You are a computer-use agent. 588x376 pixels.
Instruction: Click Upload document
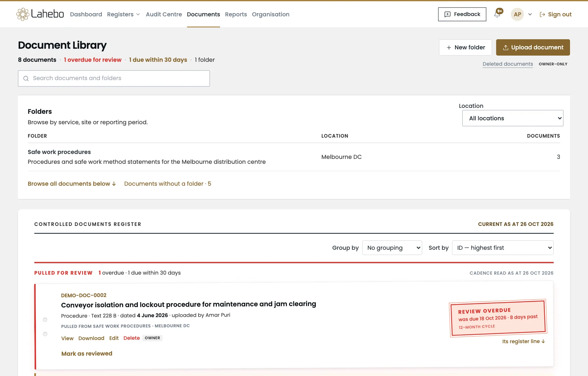533,47
